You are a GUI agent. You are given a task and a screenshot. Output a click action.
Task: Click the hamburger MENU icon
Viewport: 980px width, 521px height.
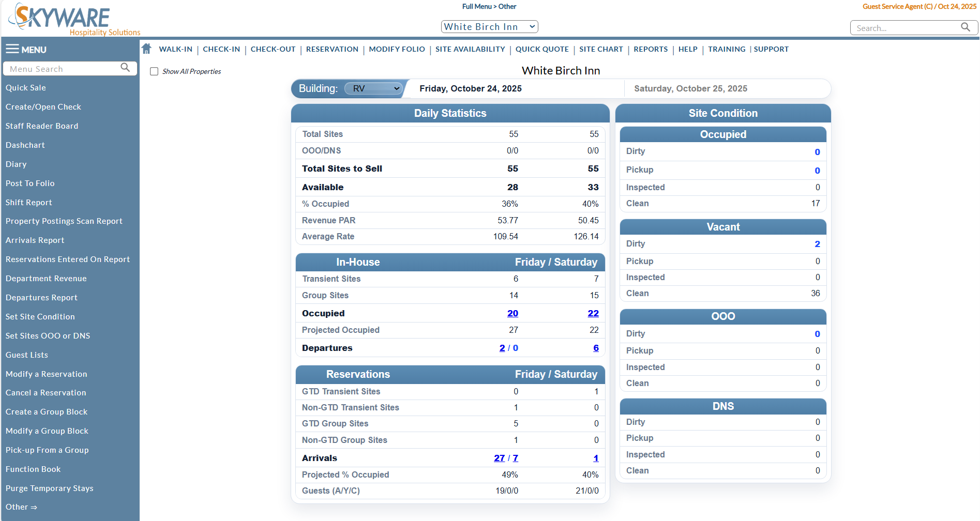pos(12,49)
